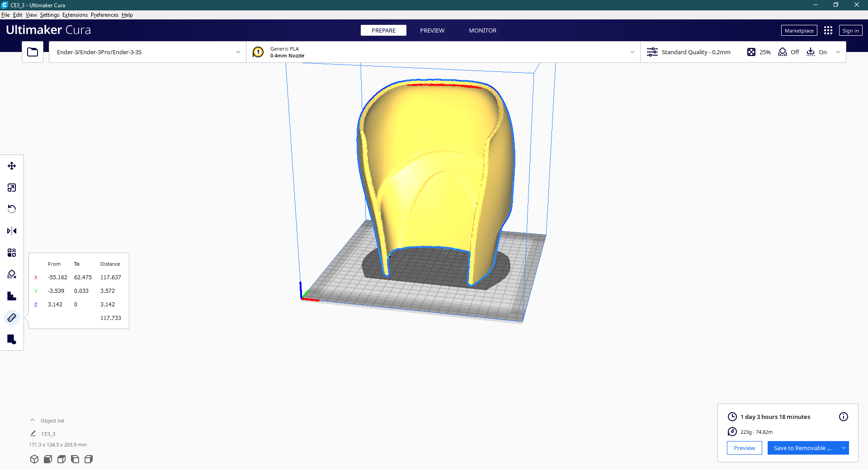
Task: Open the Preferences menu
Action: click(x=104, y=15)
